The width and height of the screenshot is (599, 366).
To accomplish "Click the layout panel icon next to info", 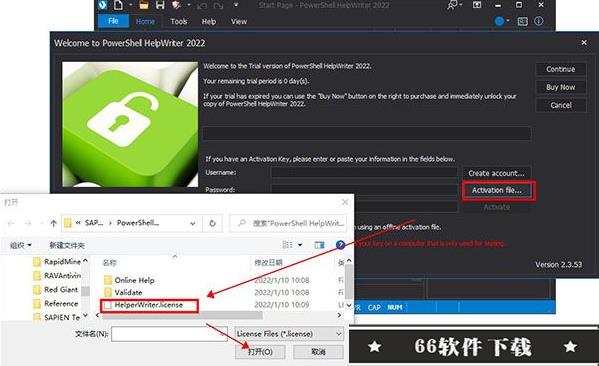I will [x=522, y=21].
